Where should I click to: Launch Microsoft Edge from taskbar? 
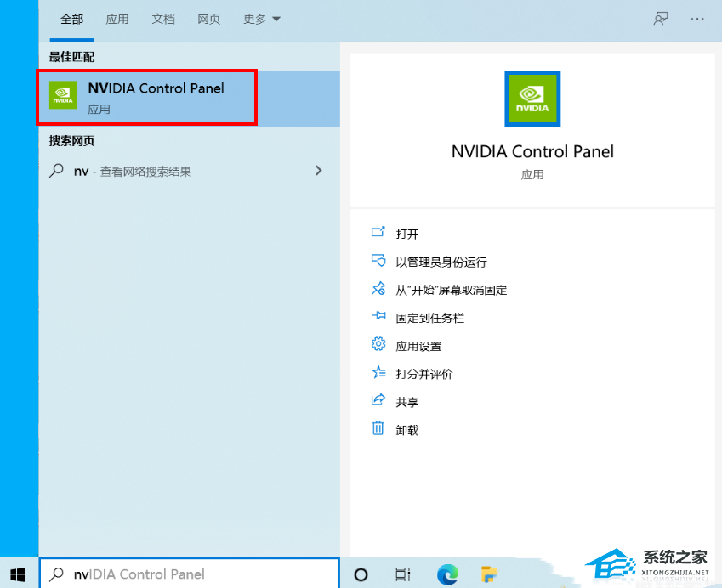tap(447, 574)
